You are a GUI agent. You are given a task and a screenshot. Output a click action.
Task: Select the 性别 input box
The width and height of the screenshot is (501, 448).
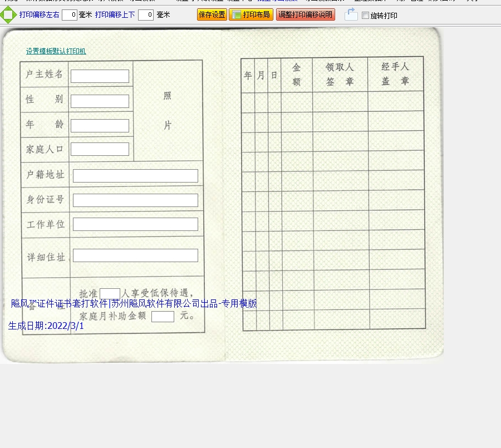100,101
